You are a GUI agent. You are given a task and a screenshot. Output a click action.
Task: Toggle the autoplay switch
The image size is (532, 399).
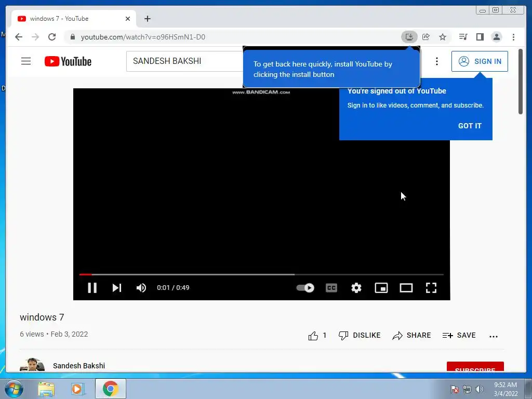click(305, 288)
